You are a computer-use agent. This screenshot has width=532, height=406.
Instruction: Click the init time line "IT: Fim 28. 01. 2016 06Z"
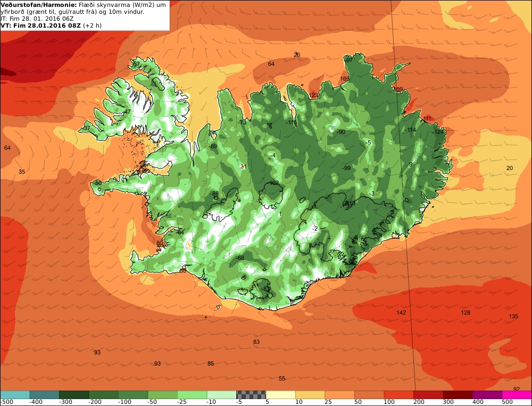37,19
